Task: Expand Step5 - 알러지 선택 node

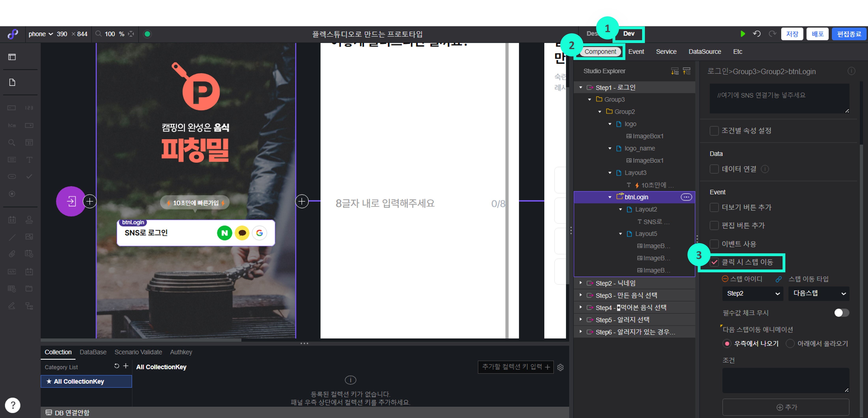Action: click(x=581, y=319)
